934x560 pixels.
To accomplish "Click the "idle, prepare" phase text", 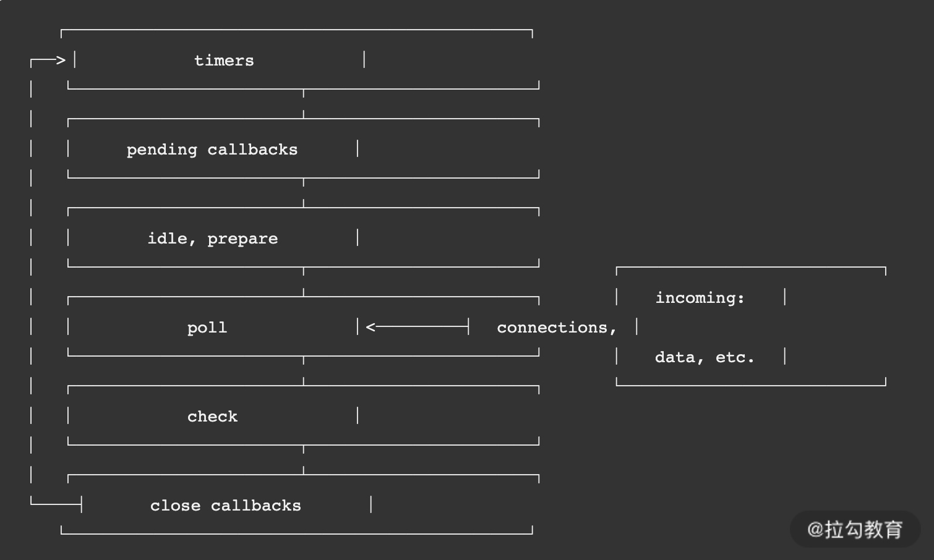I will click(212, 239).
